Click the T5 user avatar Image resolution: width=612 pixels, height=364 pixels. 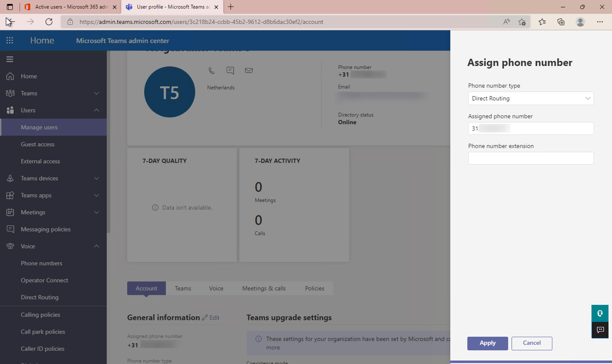coord(170,92)
